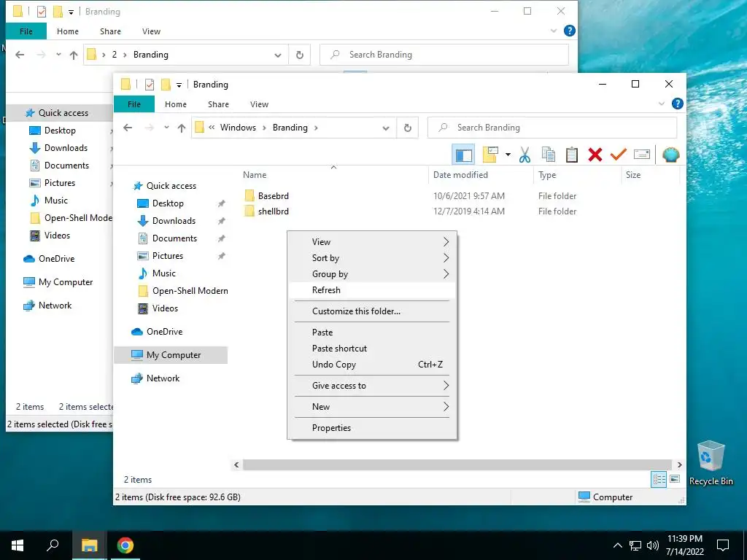Click properties checkmark icon in front title bar
747x560 pixels.
149,85
